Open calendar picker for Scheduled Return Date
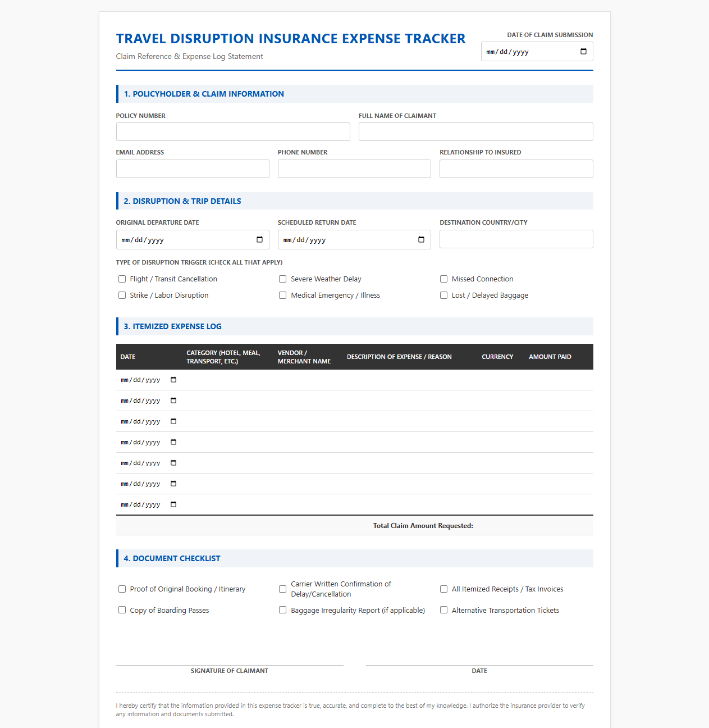This screenshot has height=728, width=709. tap(421, 240)
